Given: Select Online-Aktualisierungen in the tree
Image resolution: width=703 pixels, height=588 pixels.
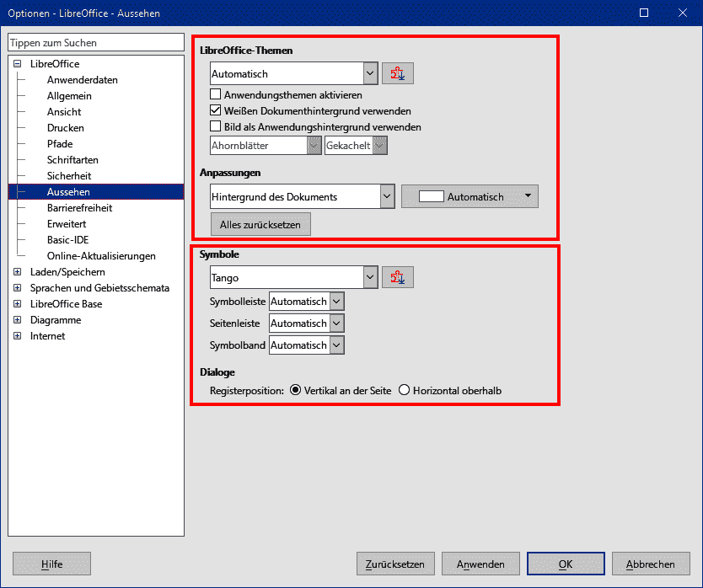Looking at the screenshot, I should pyautogui.click(x=101, y=256).
